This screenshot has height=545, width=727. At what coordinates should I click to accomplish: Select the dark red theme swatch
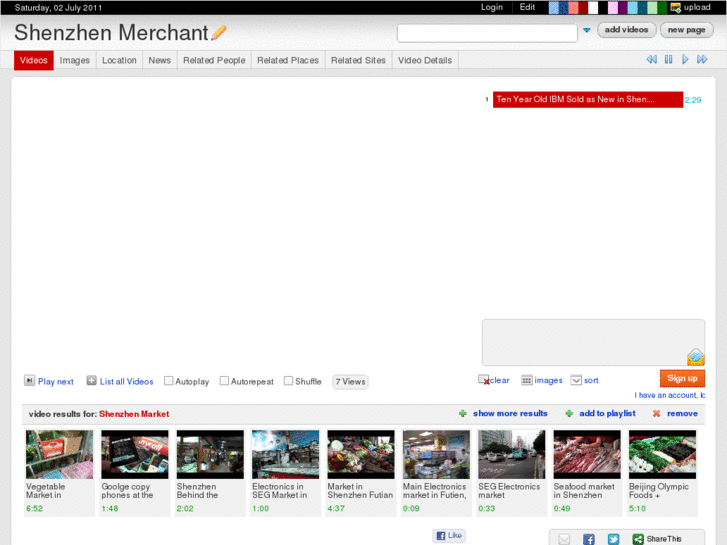[x=583, y=7]
